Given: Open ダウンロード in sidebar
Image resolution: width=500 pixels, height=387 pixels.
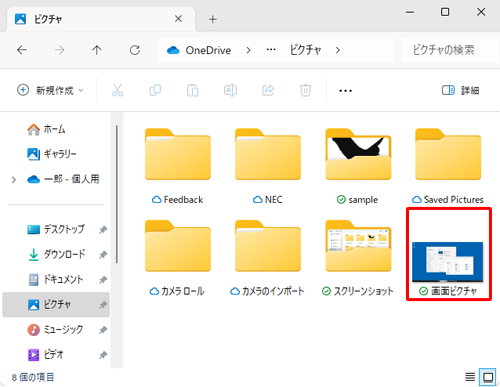Looking at the screenshot, I should [56, 254].
